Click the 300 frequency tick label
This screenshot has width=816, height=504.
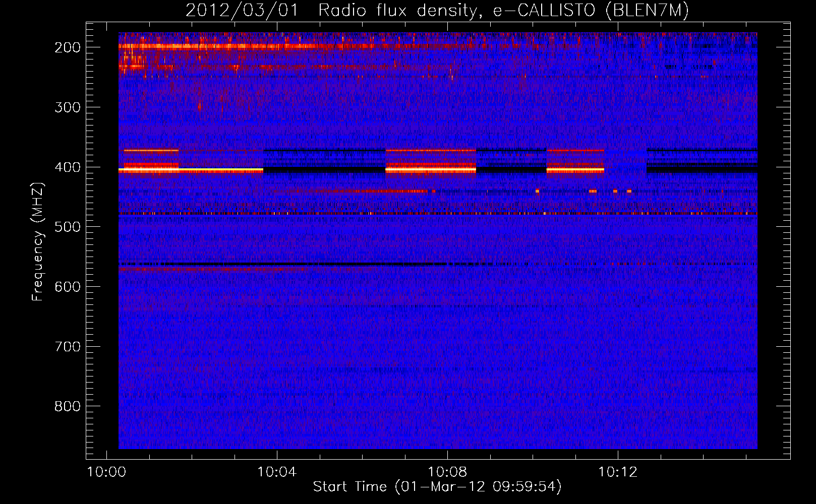point(68,107)
